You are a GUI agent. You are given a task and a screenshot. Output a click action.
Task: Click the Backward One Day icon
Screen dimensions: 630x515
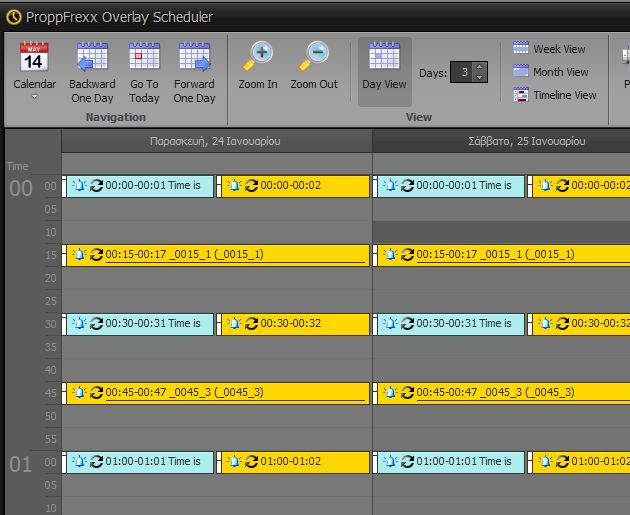92,60
